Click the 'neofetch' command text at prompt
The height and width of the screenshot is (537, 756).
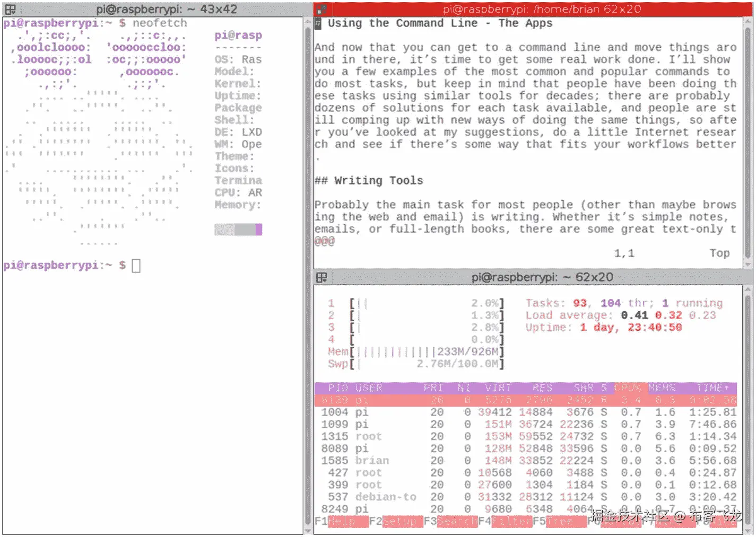(160, 23)
